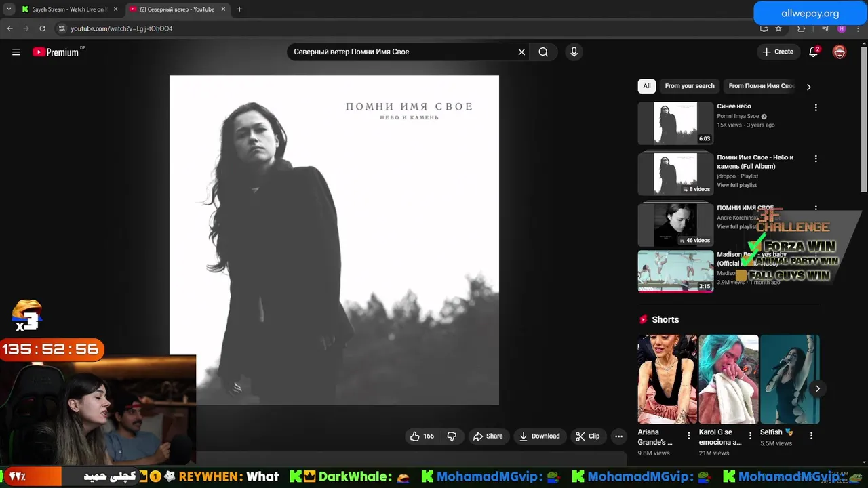Bookmark this page with star icon
868x488 pixels.
click(x=778, y=28)
